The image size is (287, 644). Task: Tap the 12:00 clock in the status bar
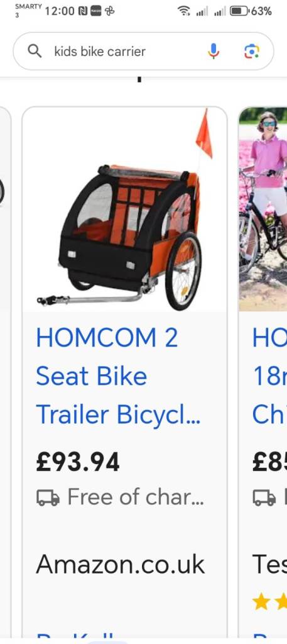(60, 11)
